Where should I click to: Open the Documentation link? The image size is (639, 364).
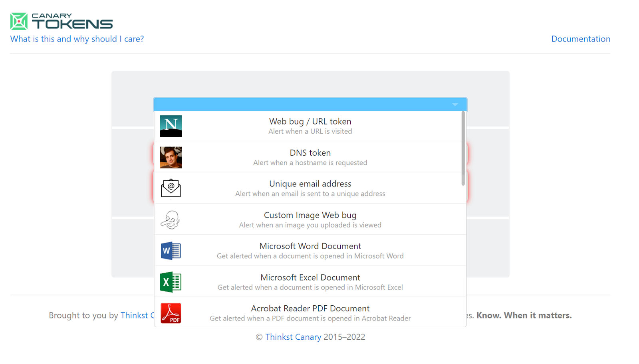[x=581, y=39]
